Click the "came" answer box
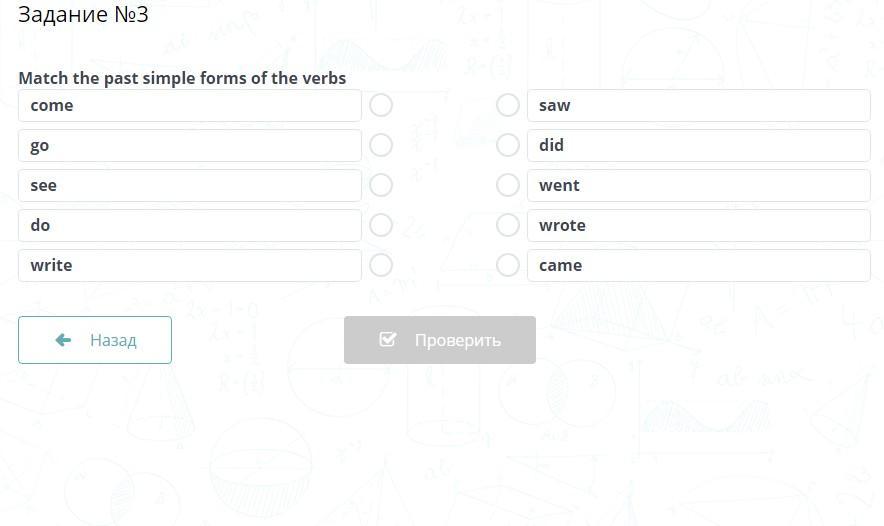884x526 pixels. [698, 265]
